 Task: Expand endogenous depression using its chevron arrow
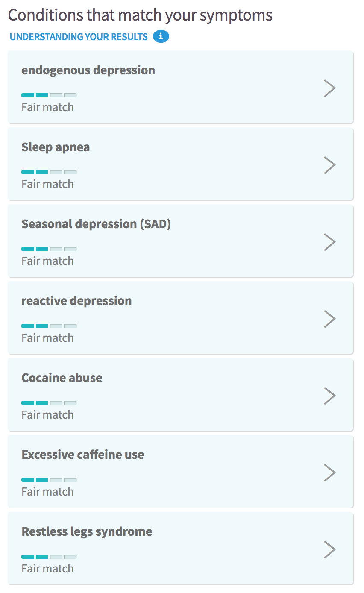(329, 88)
